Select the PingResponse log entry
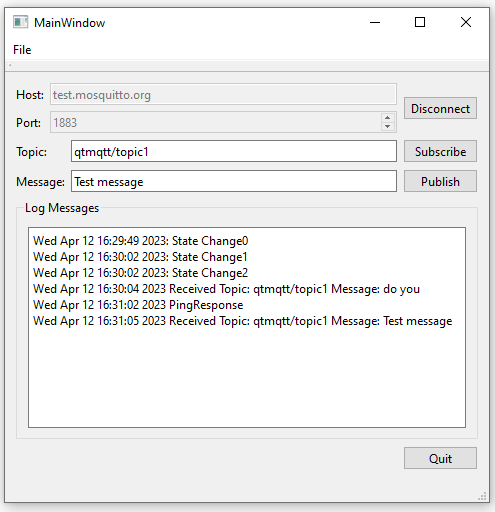Viewport: 495px width, 512px height. click(138, 305)
